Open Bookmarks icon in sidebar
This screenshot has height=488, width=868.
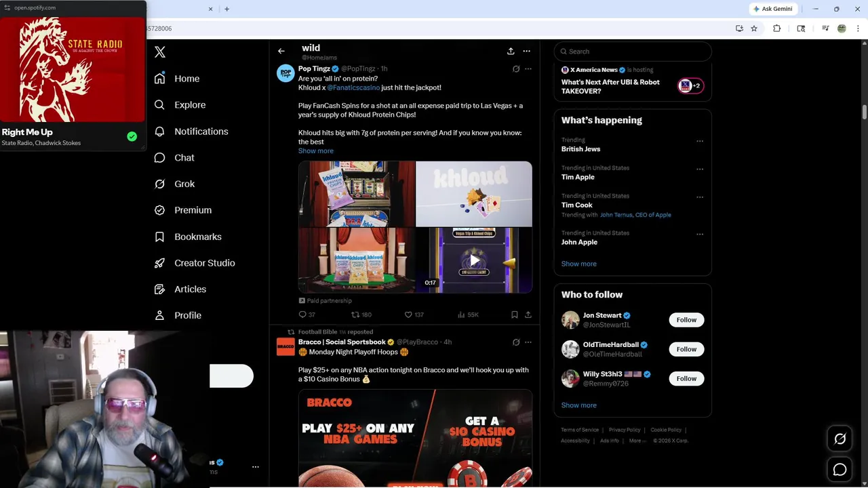coord(159,237)
